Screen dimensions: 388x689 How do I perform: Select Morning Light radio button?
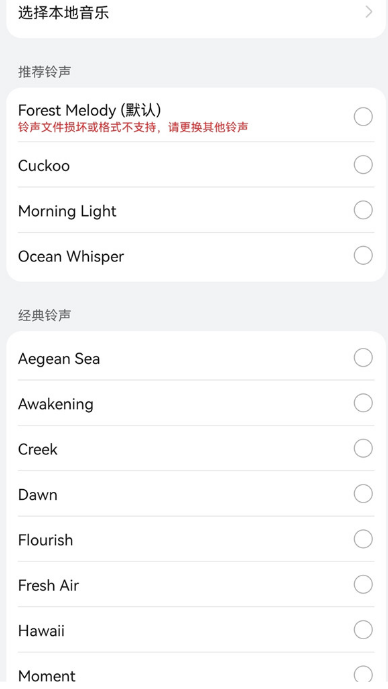(x=363, y=210)
